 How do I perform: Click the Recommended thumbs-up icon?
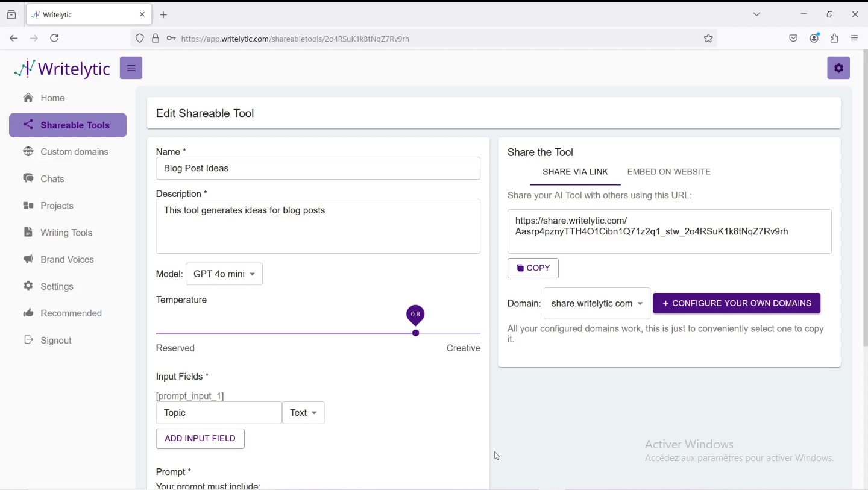click(28, 313)
